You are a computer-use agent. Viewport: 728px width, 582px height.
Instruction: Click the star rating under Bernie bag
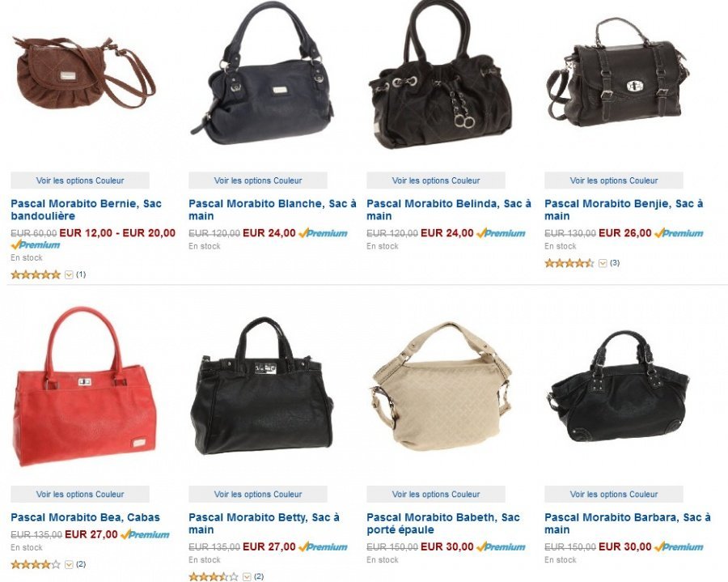[x=36, y=274]
